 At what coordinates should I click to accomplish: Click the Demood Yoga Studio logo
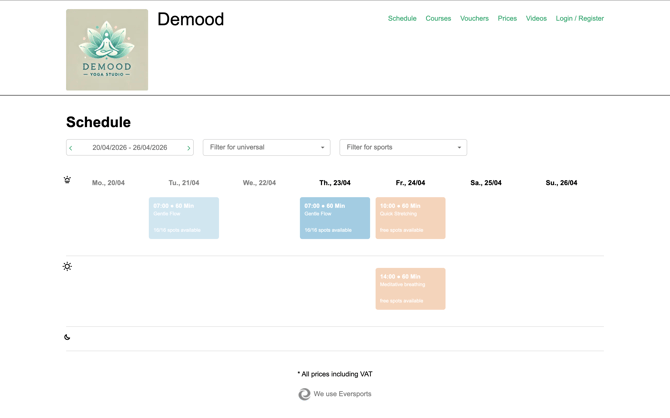[x=107, y=50]
